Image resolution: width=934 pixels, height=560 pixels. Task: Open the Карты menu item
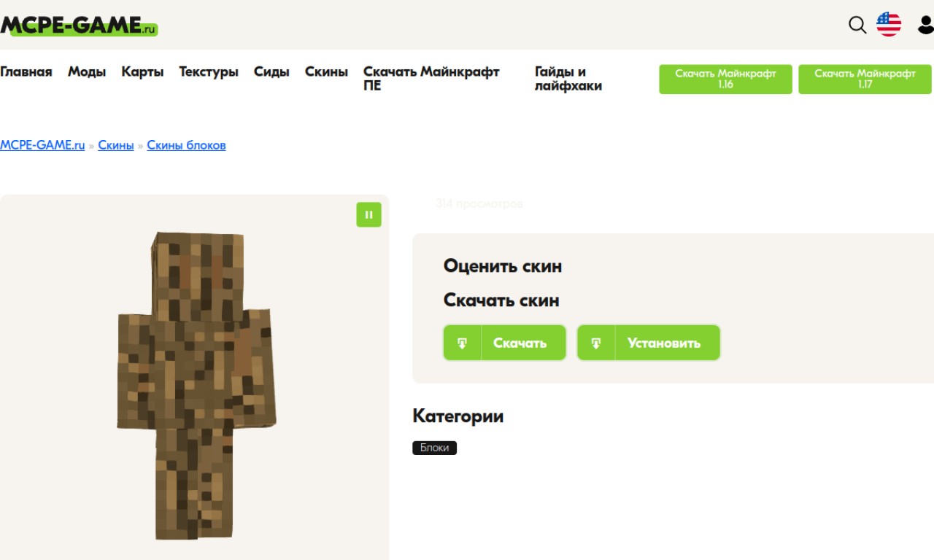142,71
